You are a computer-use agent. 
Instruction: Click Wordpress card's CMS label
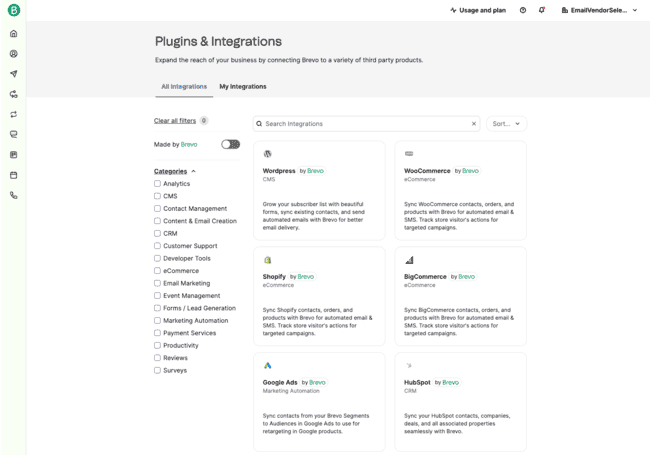[x=269, y=179]
